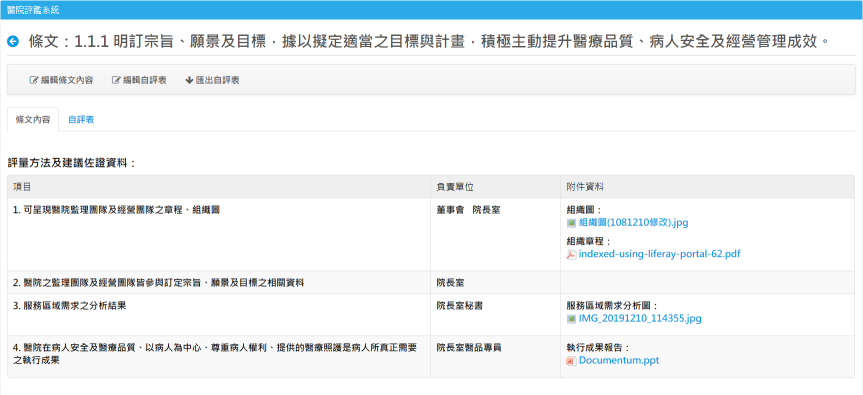Open the Documentum.ppt attachment link
This screenshot has width=863, height=395.
point(619,361)
